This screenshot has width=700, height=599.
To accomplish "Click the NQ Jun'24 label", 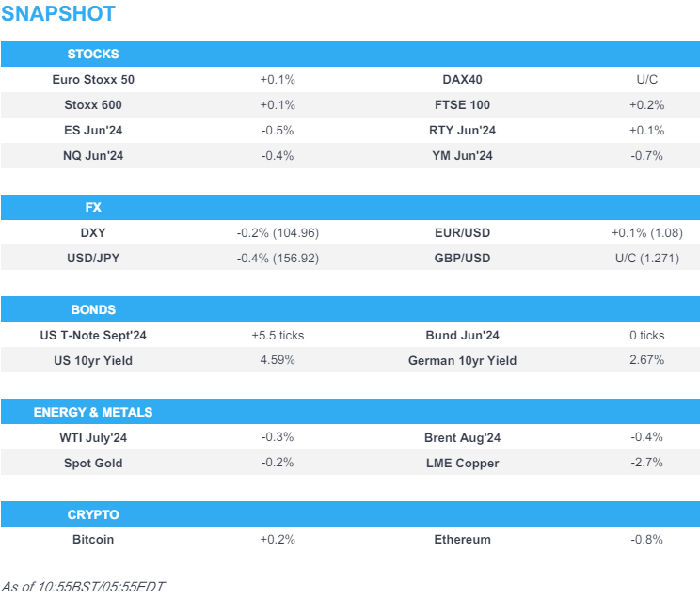I will 93,156.
